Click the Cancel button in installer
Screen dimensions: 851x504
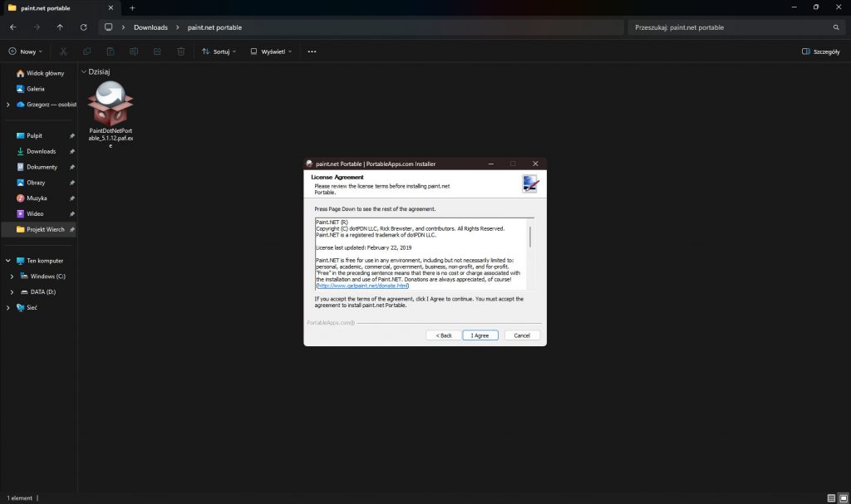coord(522,335)
